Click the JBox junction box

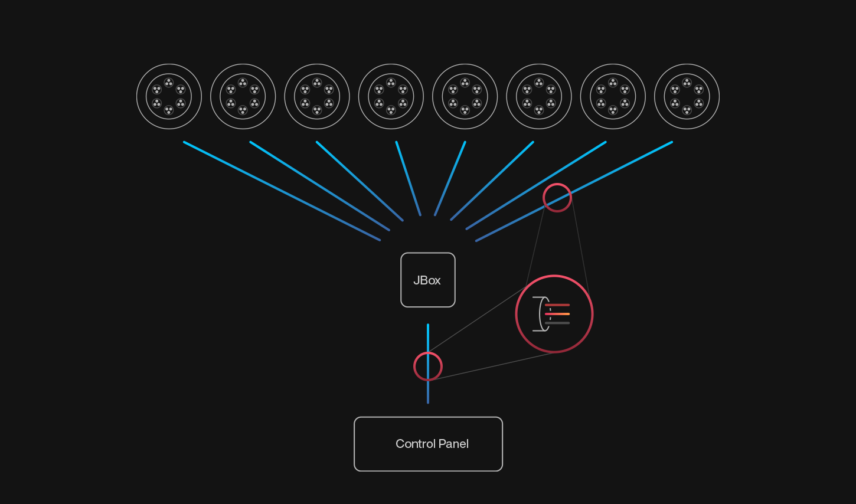[x=428, y=280]
